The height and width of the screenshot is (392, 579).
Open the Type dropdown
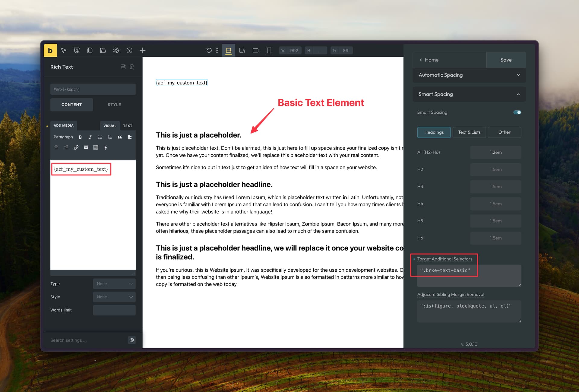tap(114, 284)
